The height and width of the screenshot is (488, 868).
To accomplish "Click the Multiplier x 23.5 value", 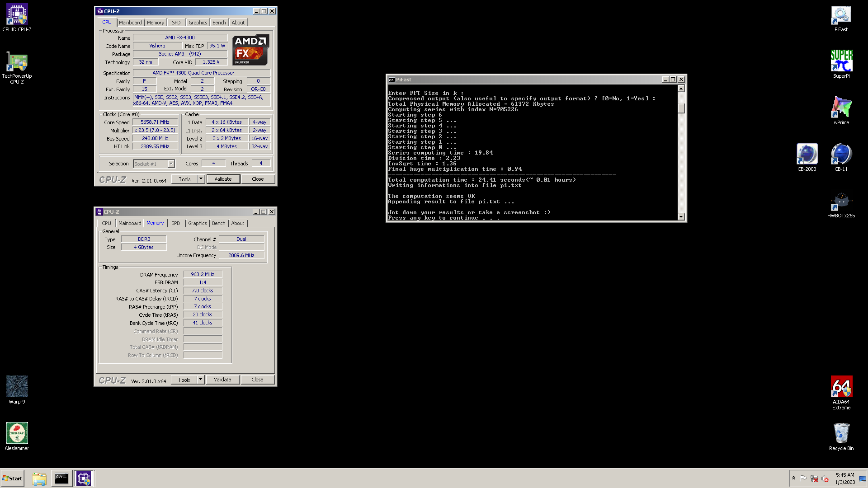I will [x=155, y=130].
